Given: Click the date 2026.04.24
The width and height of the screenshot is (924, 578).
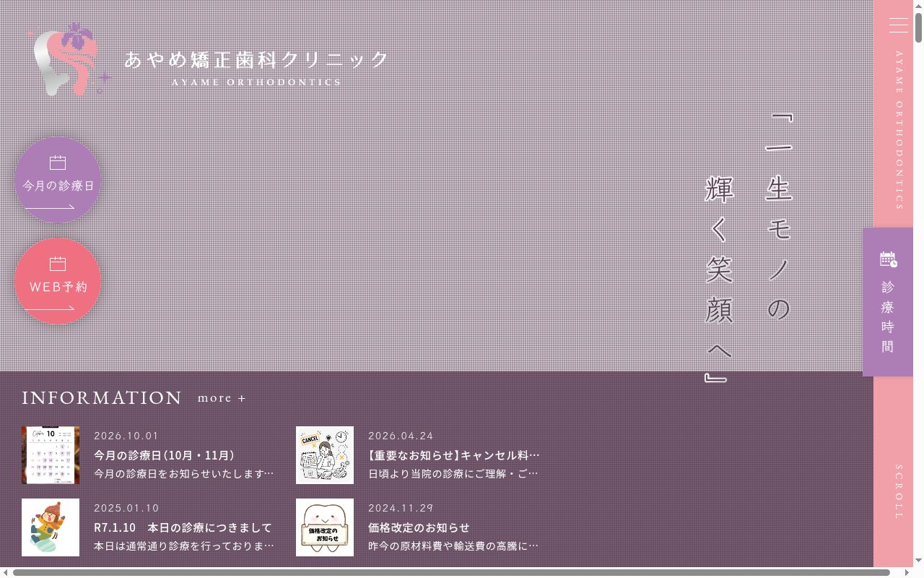Looking at the screenshot, I should pos(401,436).
